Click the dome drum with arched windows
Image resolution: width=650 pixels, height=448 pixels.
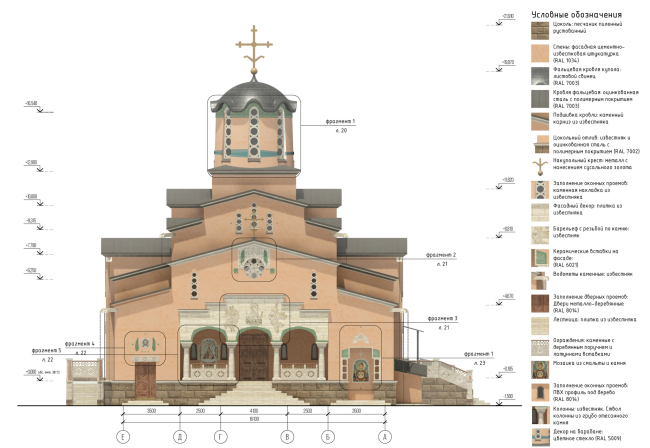click(x=254, y=135)
